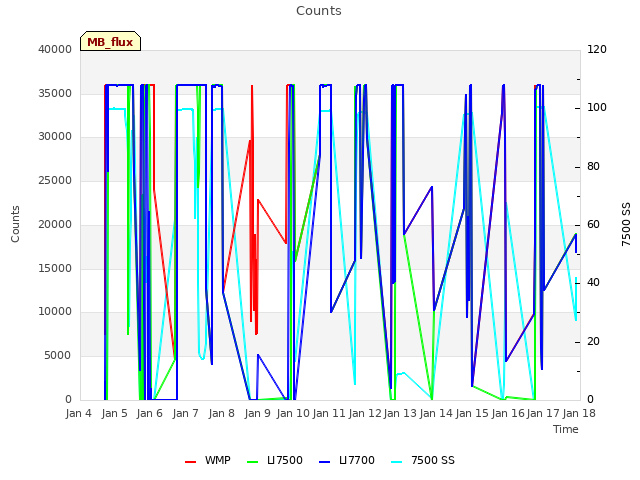Screen dimensions: 640x480
Task: Click the 40 right axis value
Action: click(x=593, y=283)
